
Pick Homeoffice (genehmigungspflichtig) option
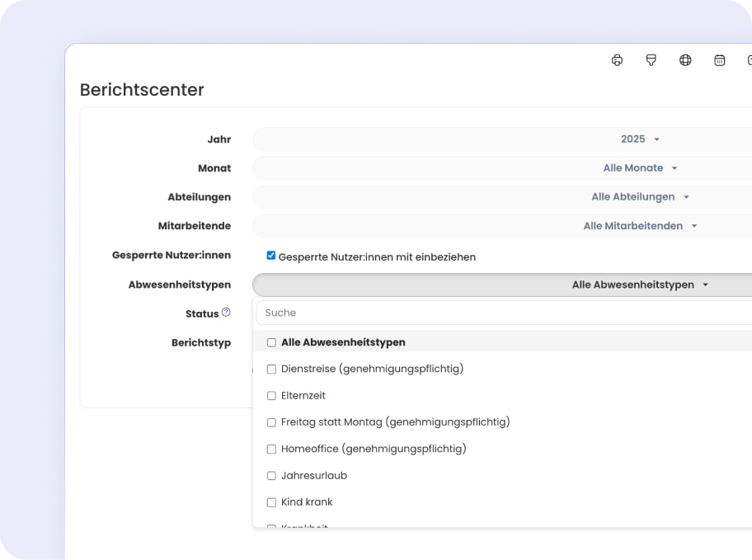pyautogui.click(x=374, y=449)
